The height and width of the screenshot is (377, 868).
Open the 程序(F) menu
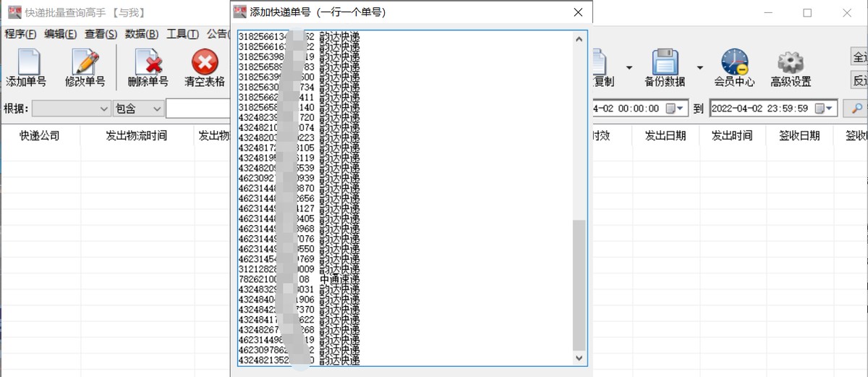coord(20,34)
